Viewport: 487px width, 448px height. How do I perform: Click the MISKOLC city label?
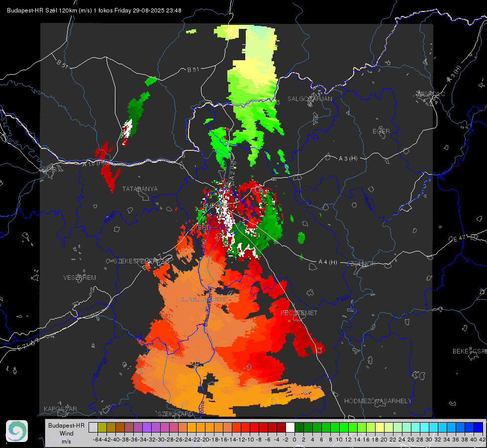coord(431,94)
